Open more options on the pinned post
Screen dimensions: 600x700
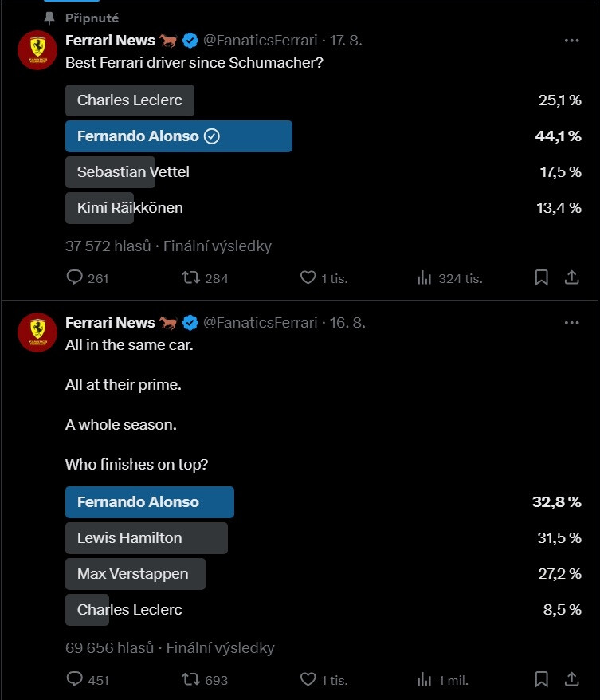pyautogui.click(x=572, y=41)
